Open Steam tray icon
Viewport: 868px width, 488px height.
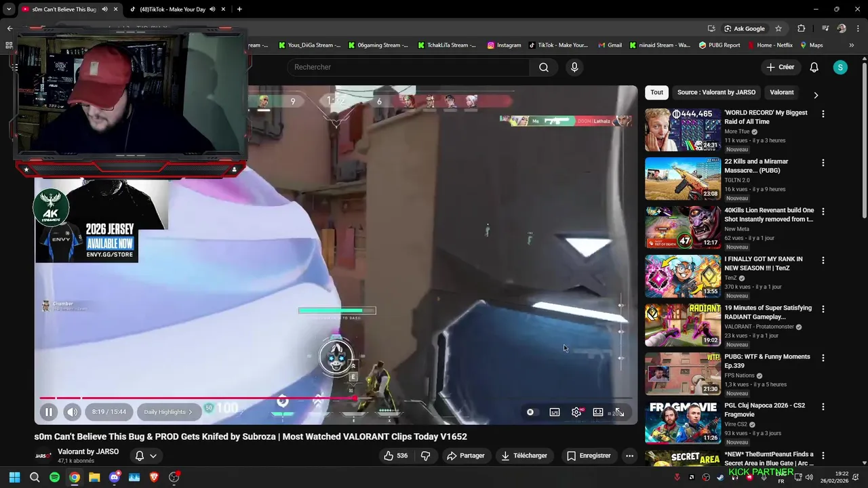720,477
